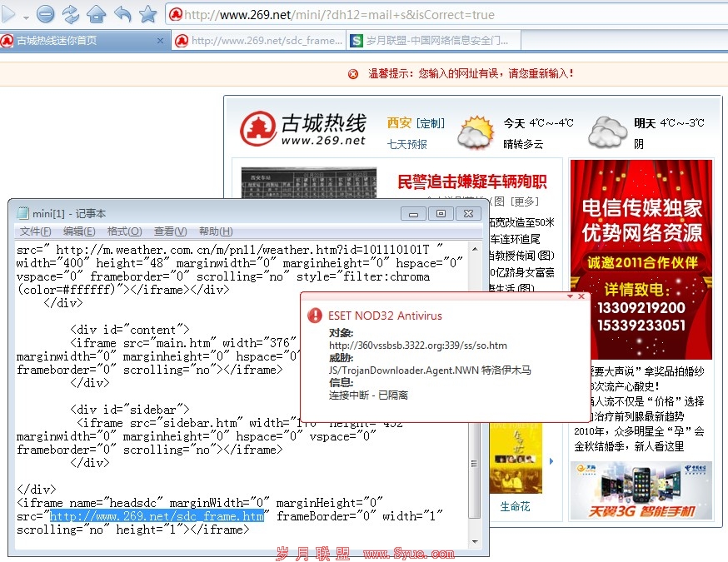Click today's temperature text 今天 4℃~-4℃
Viewport: 728px width, 562px height.
(x=539, y=123)
